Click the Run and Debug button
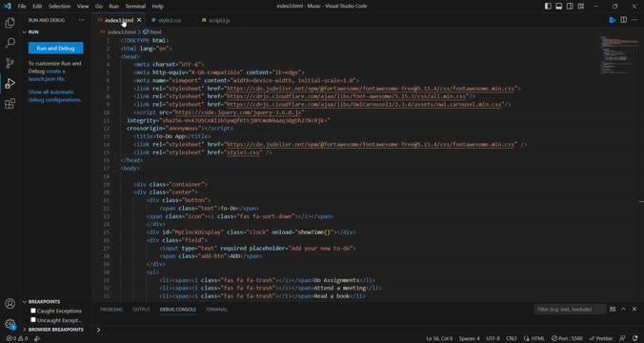 (x=56, y=48)
